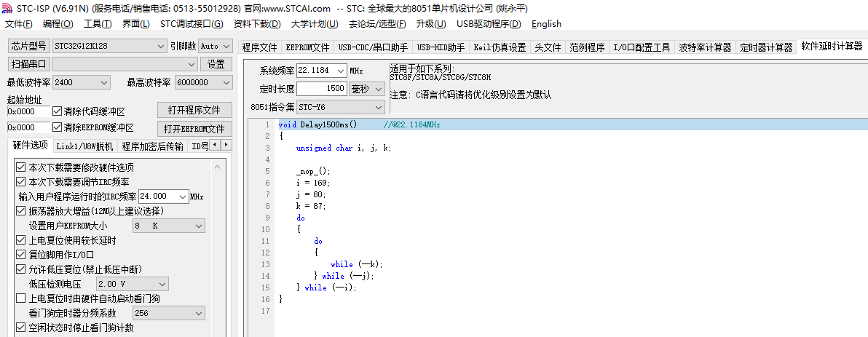Open the IRC frequency 24.000 dropdown
Screen dimensions: 868x337
(x=184, y=197)
